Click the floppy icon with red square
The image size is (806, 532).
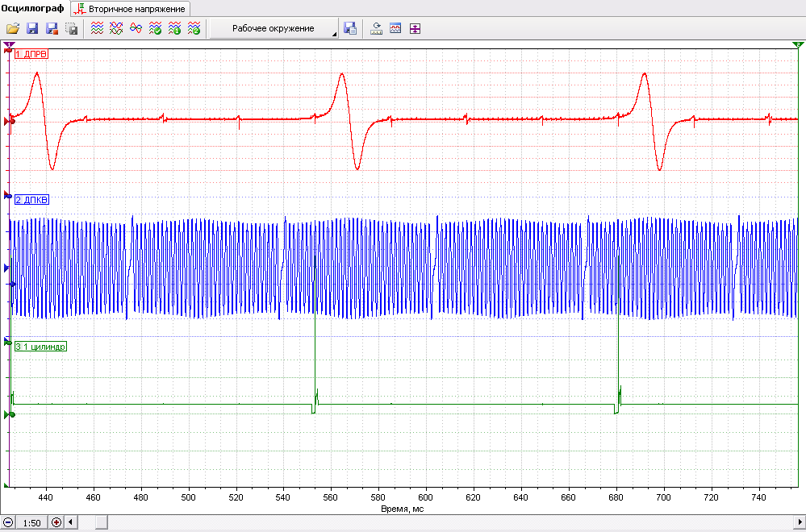pyautogui.click(x=52, y=29)
